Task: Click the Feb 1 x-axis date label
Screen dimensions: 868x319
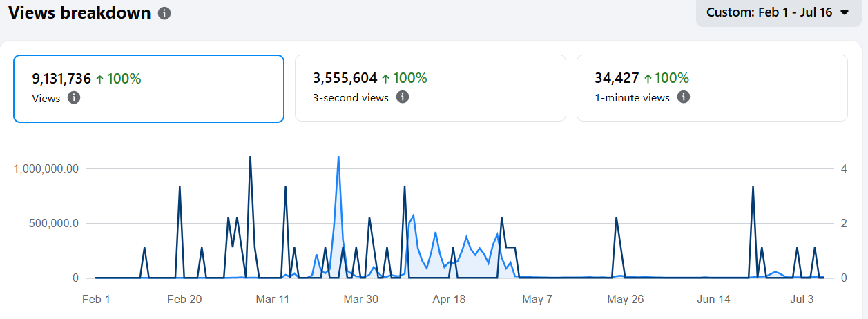Action: [96, 299]
